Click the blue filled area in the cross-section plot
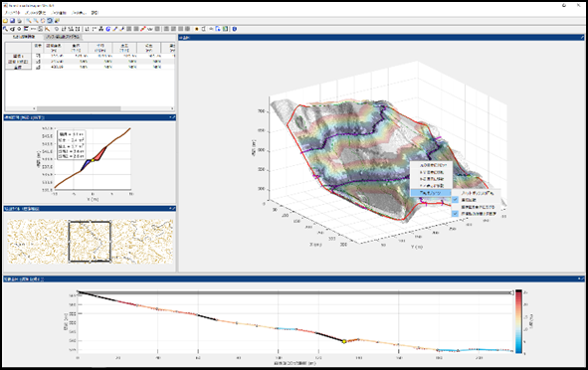The width and height of the screenshot is (588, 370). coord(87,164)
